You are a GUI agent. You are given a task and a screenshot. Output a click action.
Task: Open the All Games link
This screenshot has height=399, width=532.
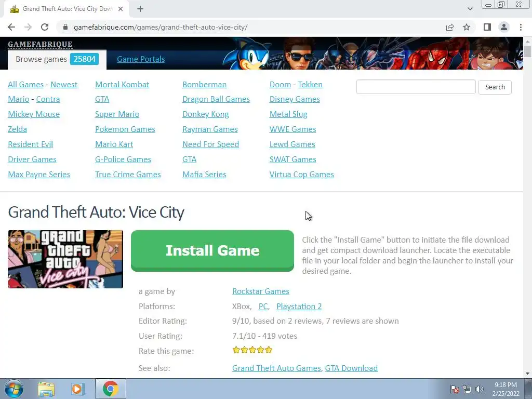[x=26, y=85]
